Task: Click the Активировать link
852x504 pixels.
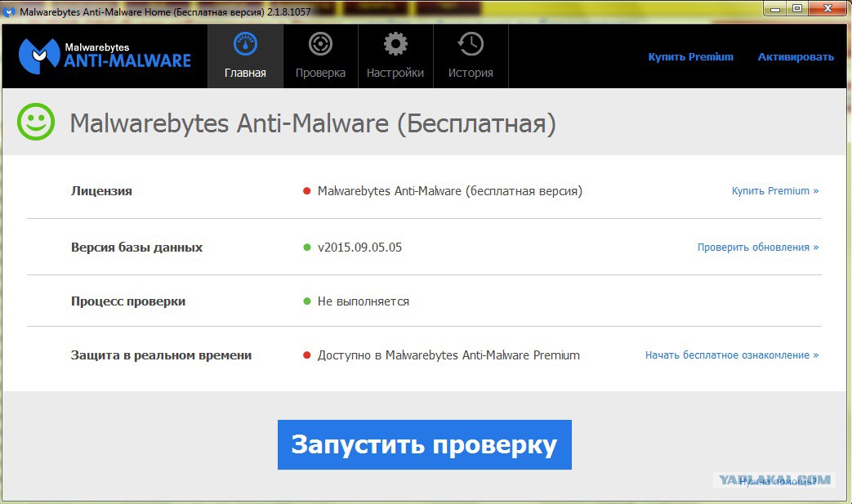Action: tap(796, 56)
